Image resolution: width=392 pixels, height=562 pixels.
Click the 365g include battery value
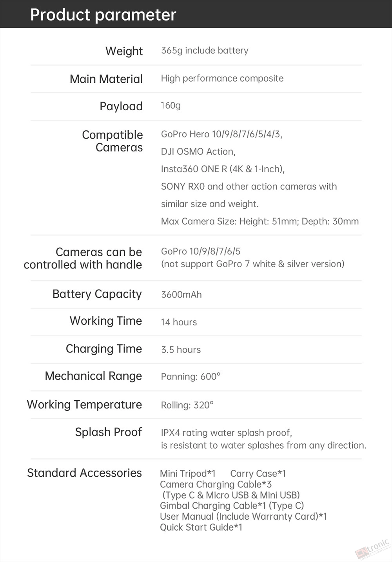(205, 51)
